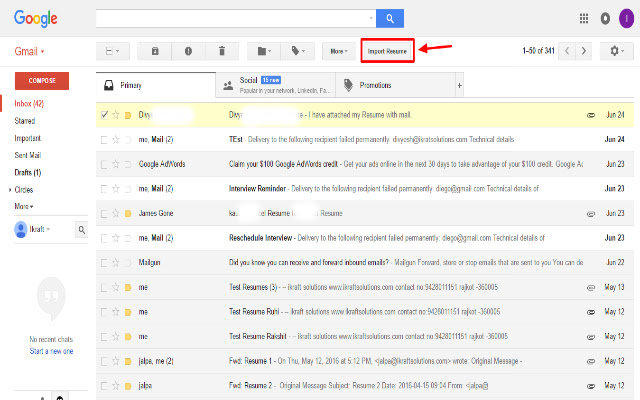640x400 pixels.
Task: Click into the Google search field
Action: [x=233, y=18]
